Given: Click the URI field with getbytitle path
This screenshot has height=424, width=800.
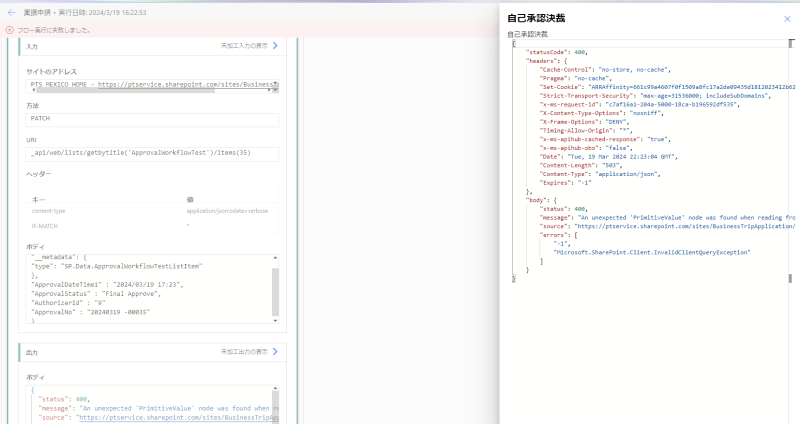Looking at the screenshot, I should [153, 152].
